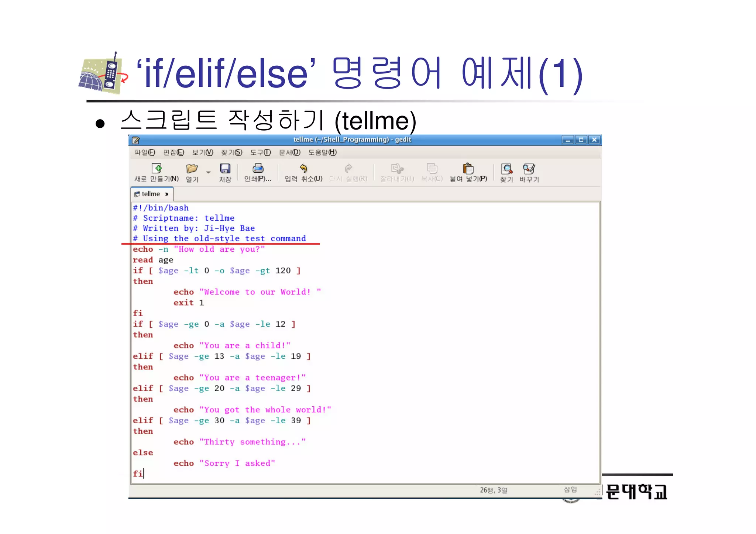Click the "Welcome to our World!" echo line

[x=247, y=292]
